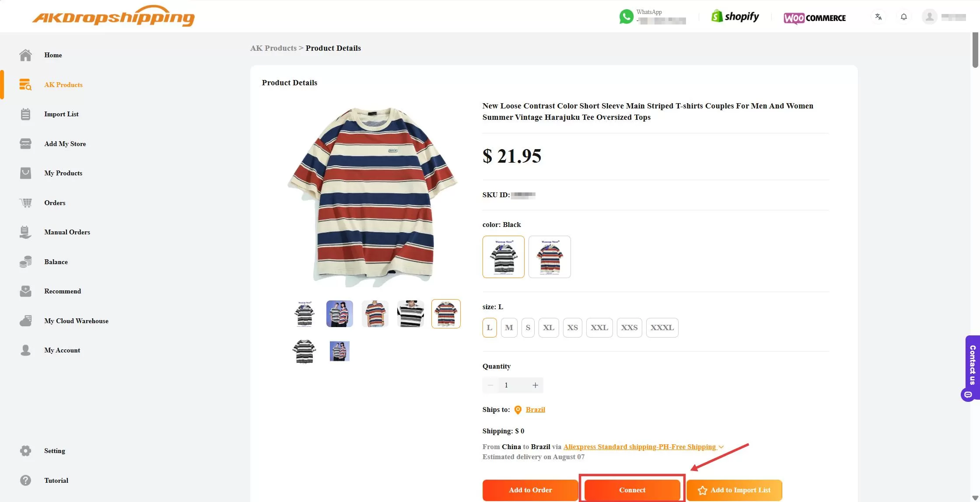Open the My Cloud Warehouse icon

click(25, 321)
